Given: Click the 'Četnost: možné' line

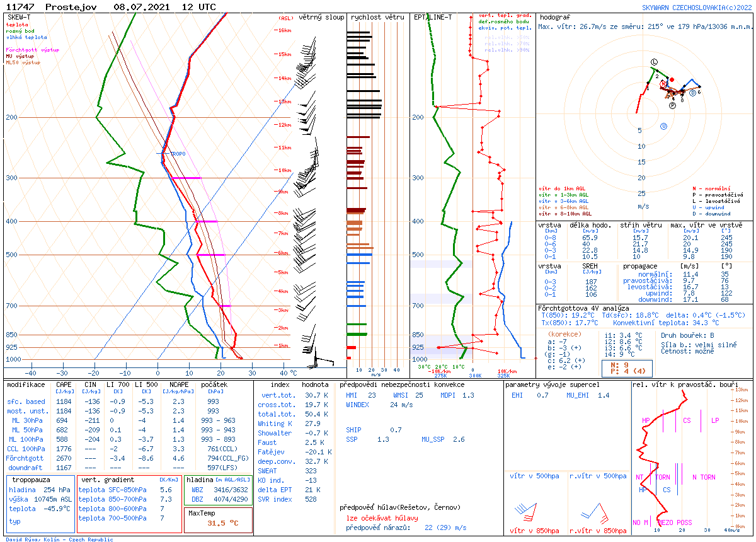Looking at the screenshot, I should 688,351.
